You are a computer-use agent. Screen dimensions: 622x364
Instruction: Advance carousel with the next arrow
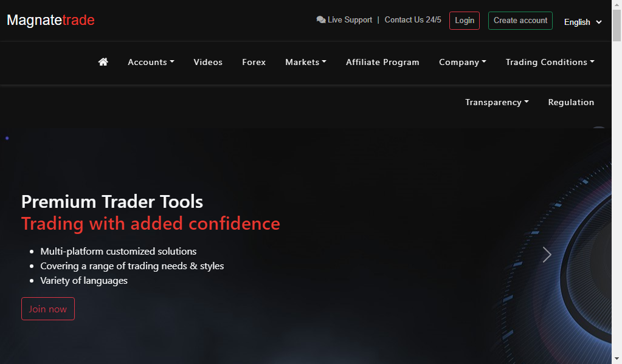(547, 255)
